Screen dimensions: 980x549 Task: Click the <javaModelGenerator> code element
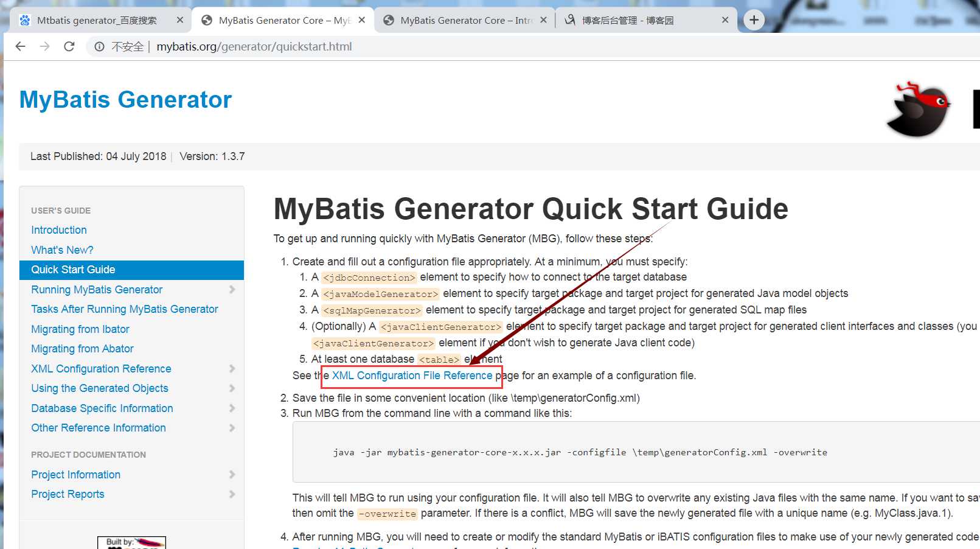(380, 294)
